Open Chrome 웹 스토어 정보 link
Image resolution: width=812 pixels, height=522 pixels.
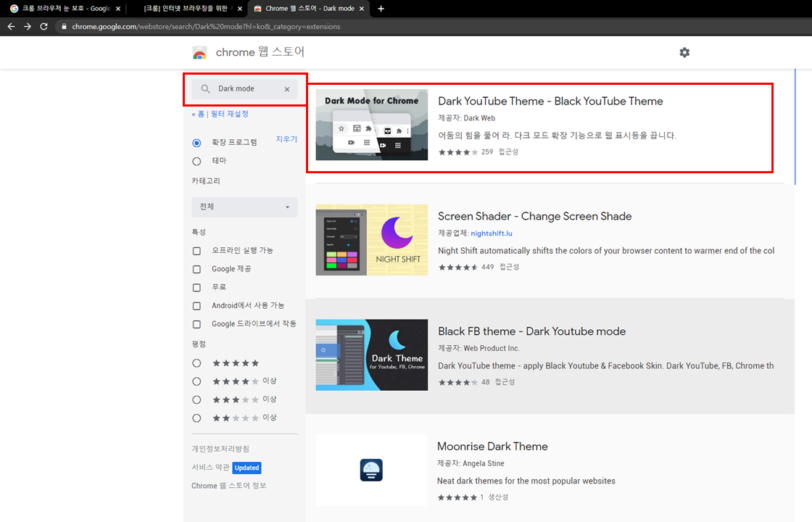229,486
